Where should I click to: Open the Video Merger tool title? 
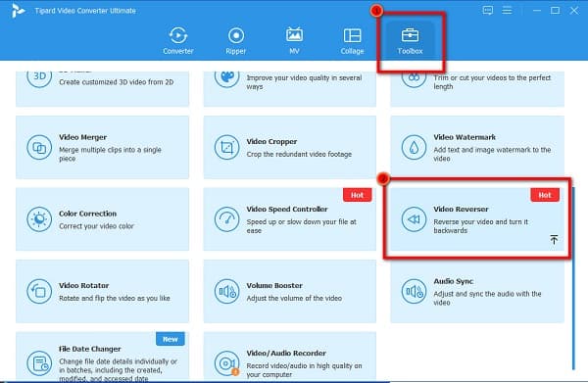[83, 137]
